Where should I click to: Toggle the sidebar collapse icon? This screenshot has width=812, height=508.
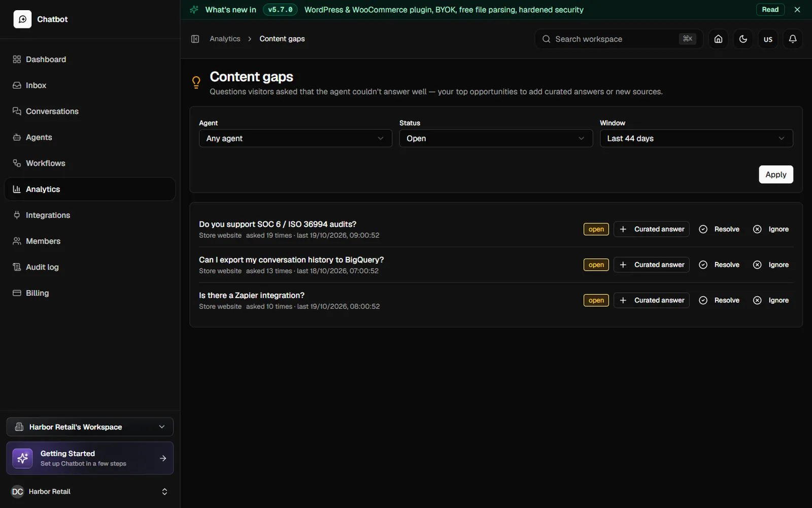tap(195, 39)
